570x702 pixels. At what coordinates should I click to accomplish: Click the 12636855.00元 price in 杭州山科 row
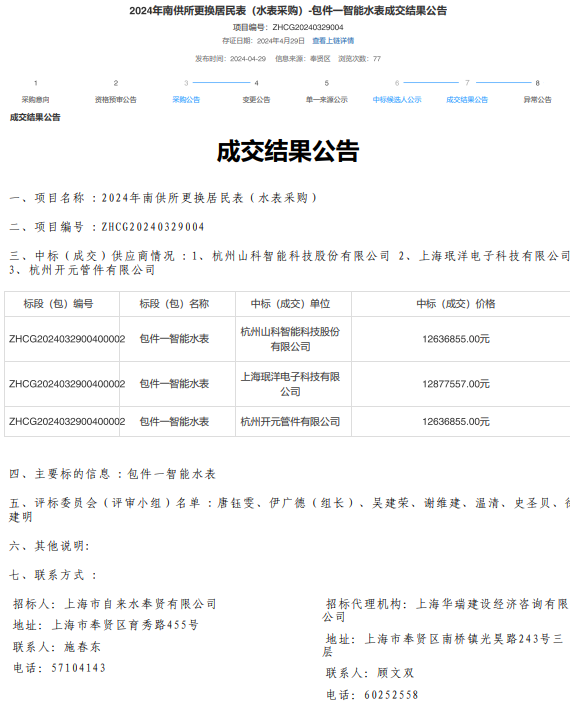456,339
